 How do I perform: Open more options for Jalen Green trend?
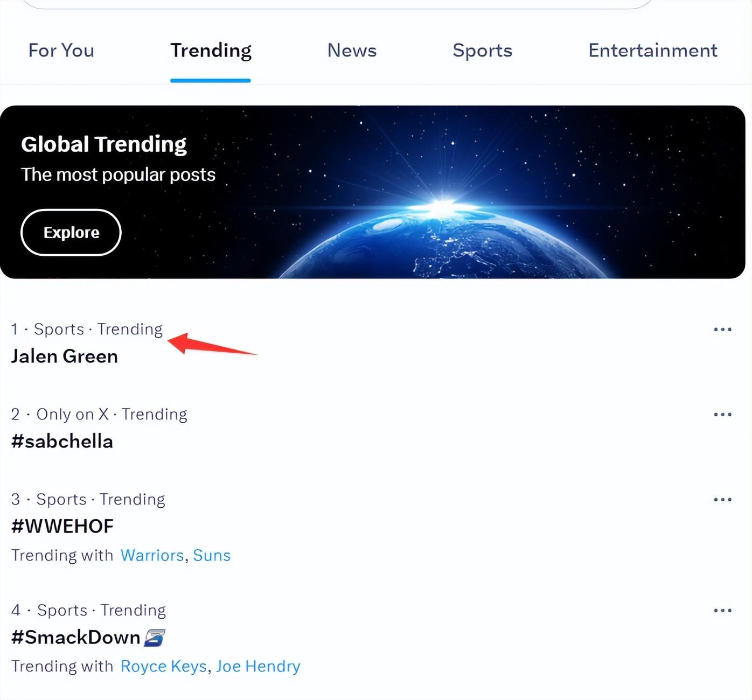[x=722, y=329]
